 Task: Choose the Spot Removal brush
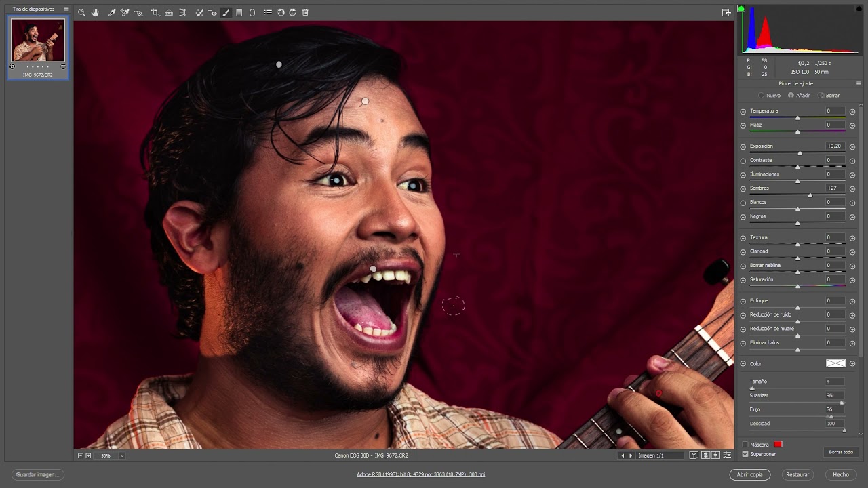coord(199,12)
